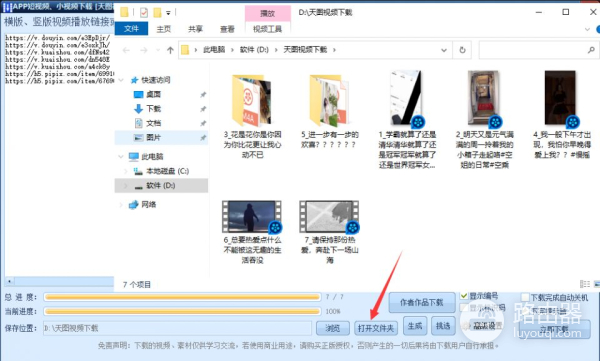The width and height of the screenshot is (600, 361).
Task: Open the quick access toolbar dropdown
Action: tap(168, 13)
